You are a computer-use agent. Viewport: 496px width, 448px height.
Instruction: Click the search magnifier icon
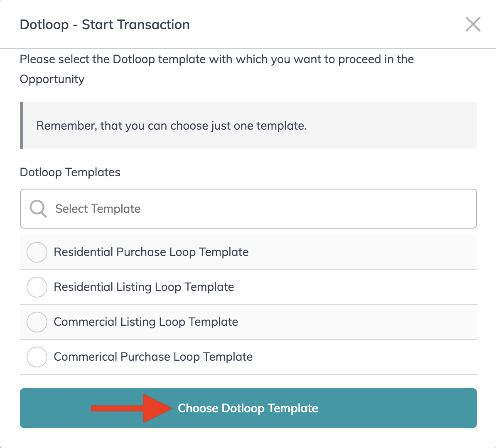click(x=38, y=209)
